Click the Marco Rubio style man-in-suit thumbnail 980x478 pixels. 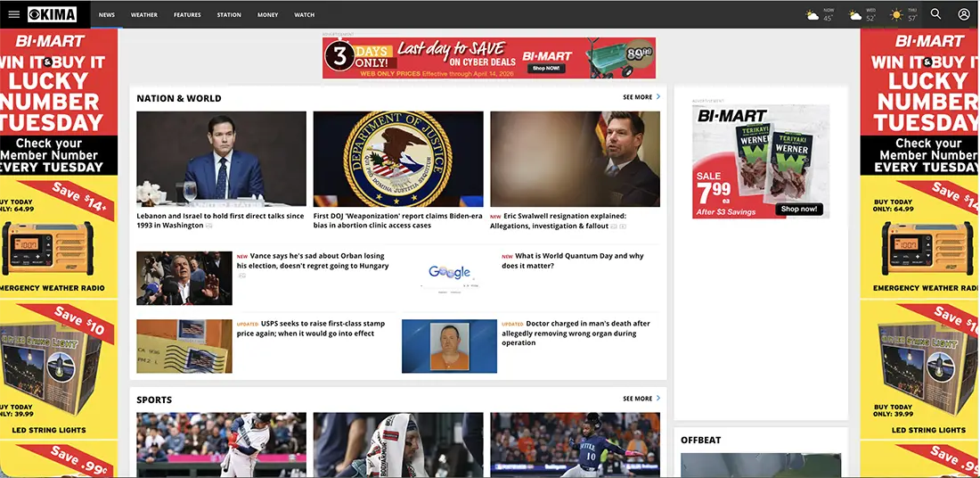[x=221, y=159]
